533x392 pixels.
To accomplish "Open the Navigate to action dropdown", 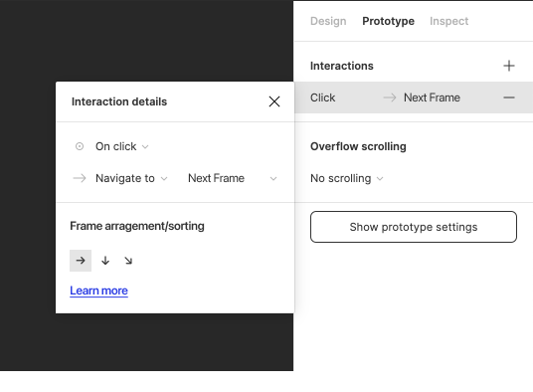I will (x=131, y=178).
